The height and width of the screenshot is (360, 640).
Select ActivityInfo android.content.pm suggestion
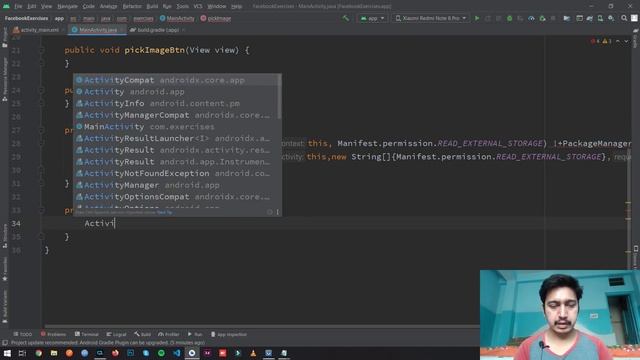pyautogui.click(x=176, y=103)
